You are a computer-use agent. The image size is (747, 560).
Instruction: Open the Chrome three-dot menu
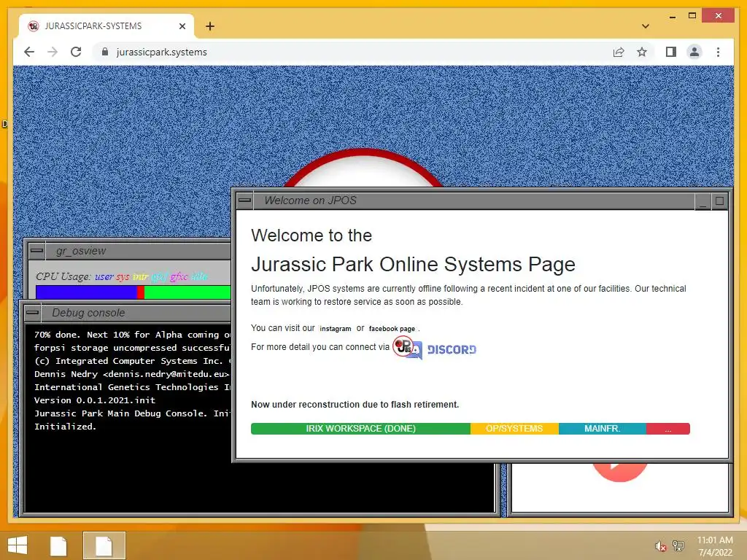click(x=718, y=52)
